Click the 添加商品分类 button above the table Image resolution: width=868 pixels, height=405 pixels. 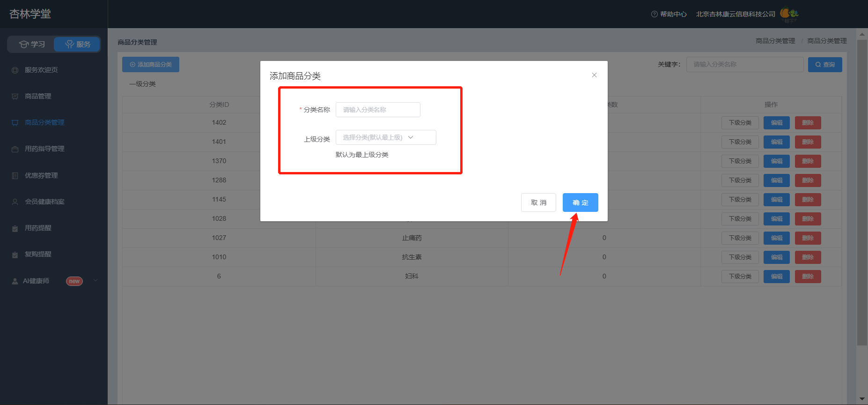[151, 65]
